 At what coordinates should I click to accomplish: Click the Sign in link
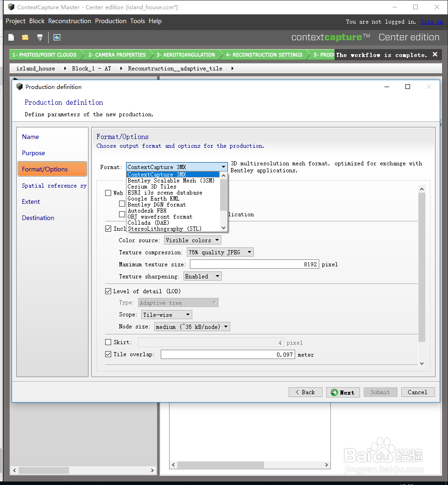(x=432, y=22)
